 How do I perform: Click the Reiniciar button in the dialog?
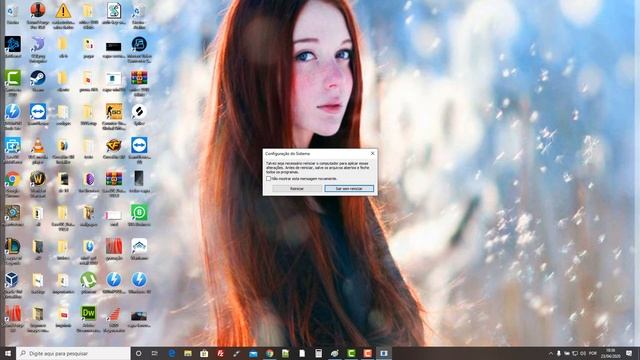pyautogui.click(x=297, y=189)
